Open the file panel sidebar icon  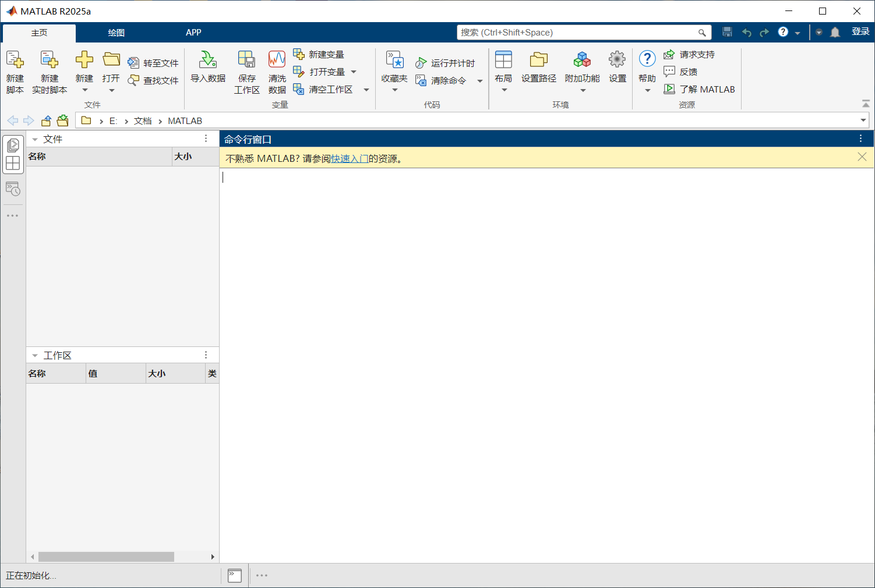13,145
